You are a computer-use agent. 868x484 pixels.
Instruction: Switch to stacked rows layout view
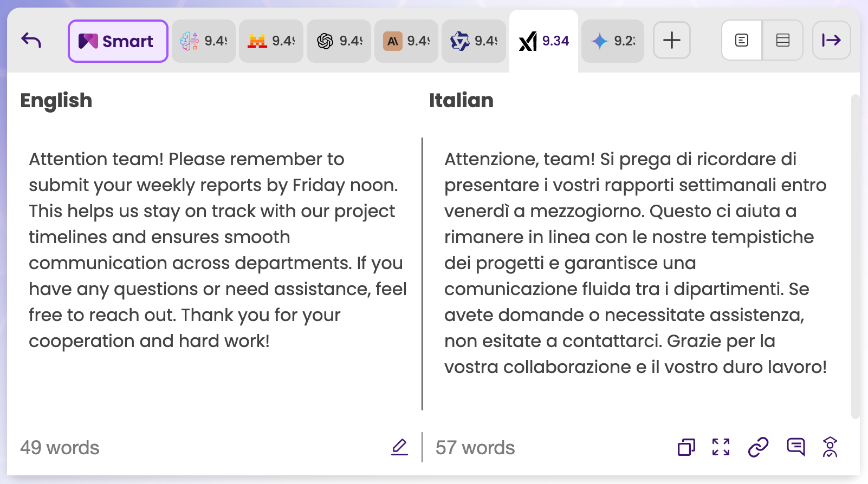[x=782, y=40]
